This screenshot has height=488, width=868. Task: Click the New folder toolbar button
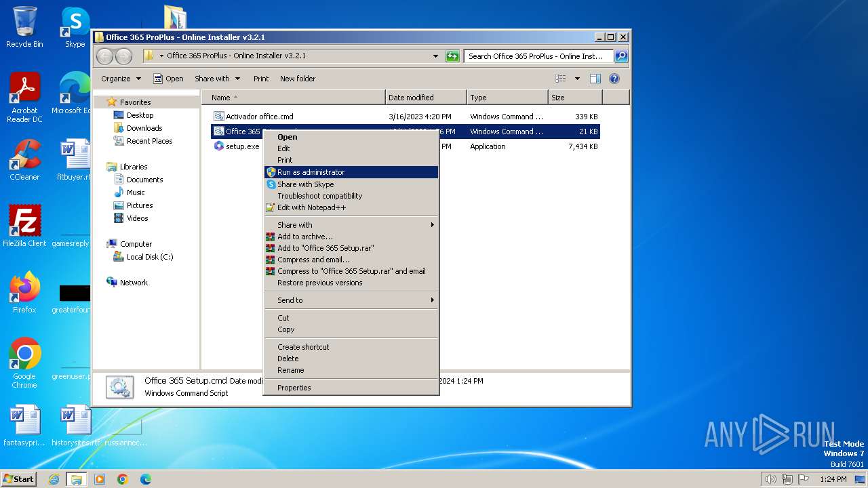coord(298,79)
